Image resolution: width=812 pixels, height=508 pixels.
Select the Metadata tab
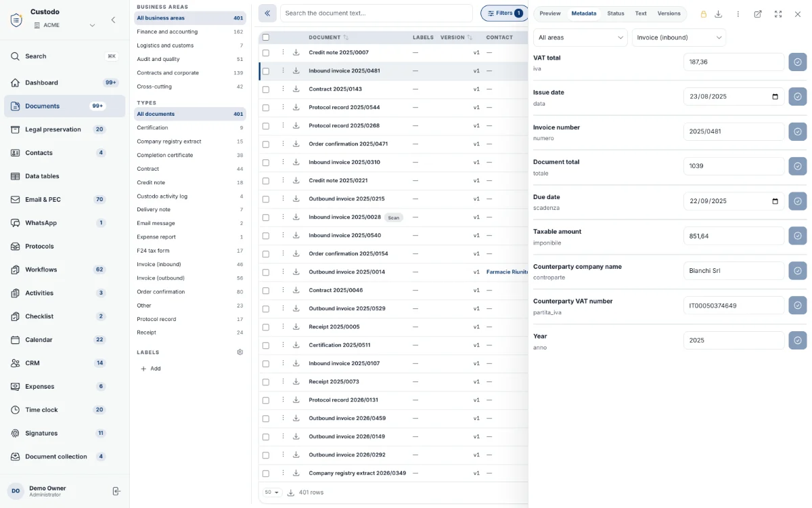pos(584,14)
